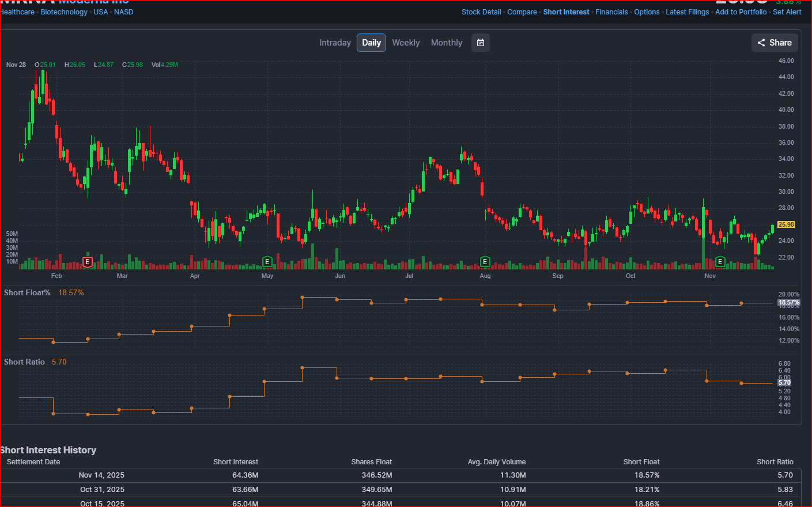Open the calendar date range picker
812x507 pixels.
[x=481, y=43]
